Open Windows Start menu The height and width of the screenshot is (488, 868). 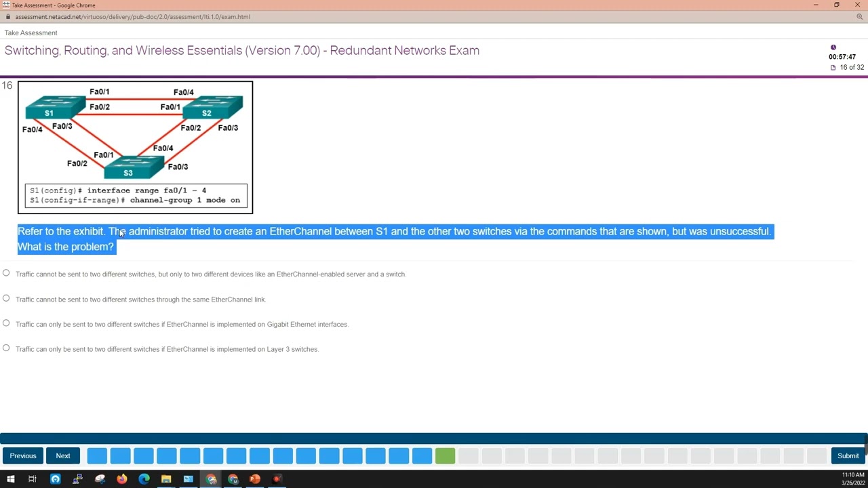tap(10, 479)
